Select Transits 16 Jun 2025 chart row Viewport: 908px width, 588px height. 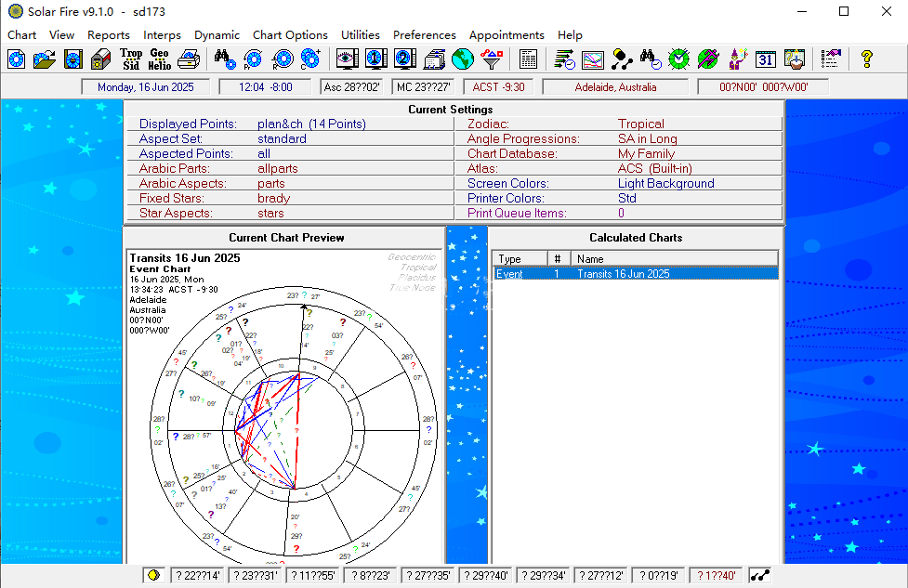(x=636, y=274)
